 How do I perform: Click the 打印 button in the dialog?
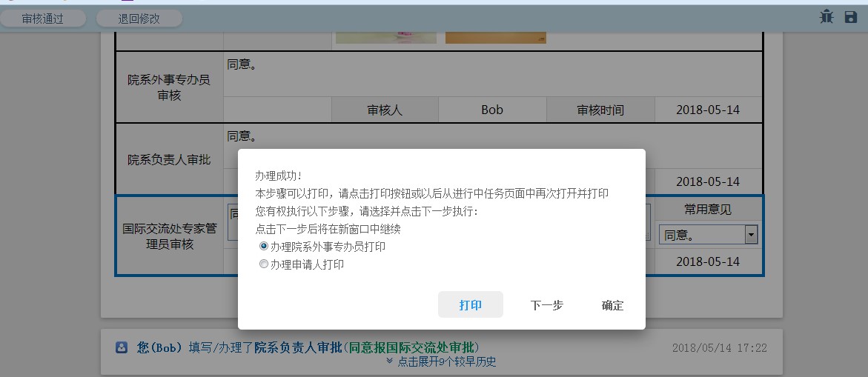[471, 305]
